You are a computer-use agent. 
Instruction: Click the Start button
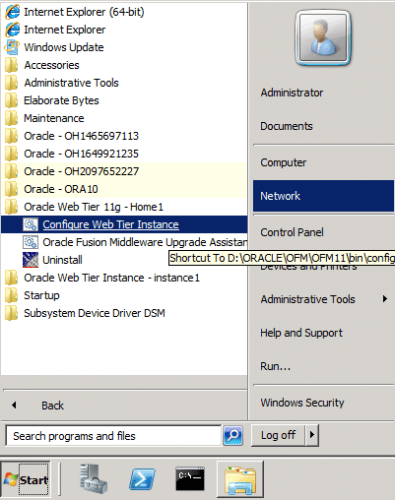click(25, 479)
